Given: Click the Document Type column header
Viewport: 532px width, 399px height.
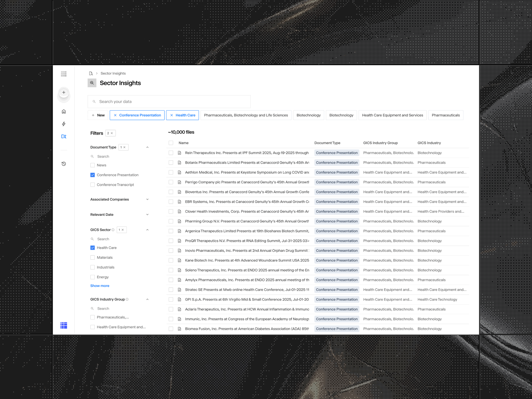Looking at the screenshot, I should click(x=327, y=143).
